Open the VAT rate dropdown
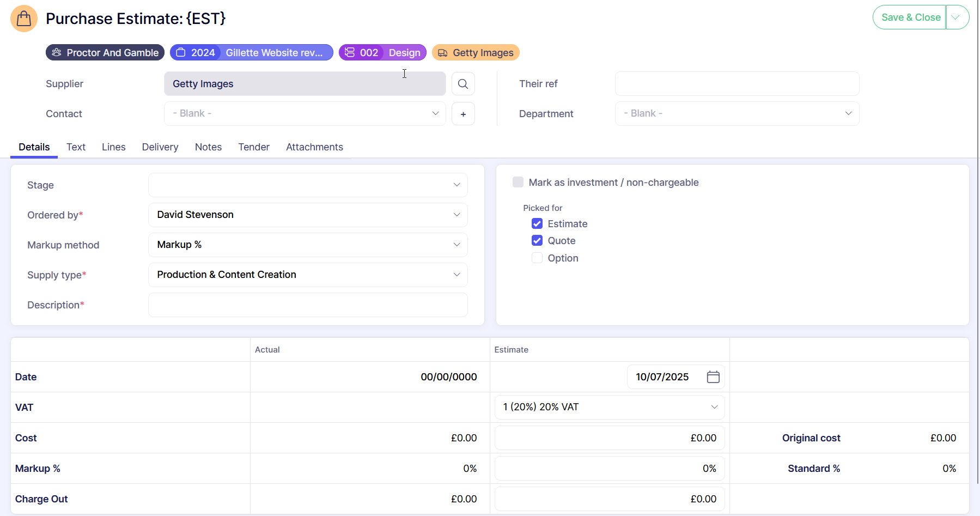Image resolution: width=980 pixels, height=516 pixels. (x=609, y=408)
